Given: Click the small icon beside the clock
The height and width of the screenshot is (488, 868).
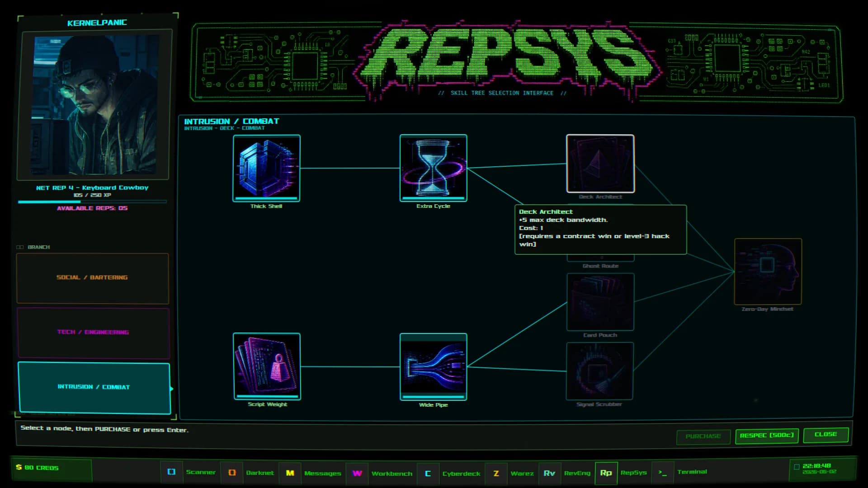Looking at the screenshot, I should click(797, 467).
